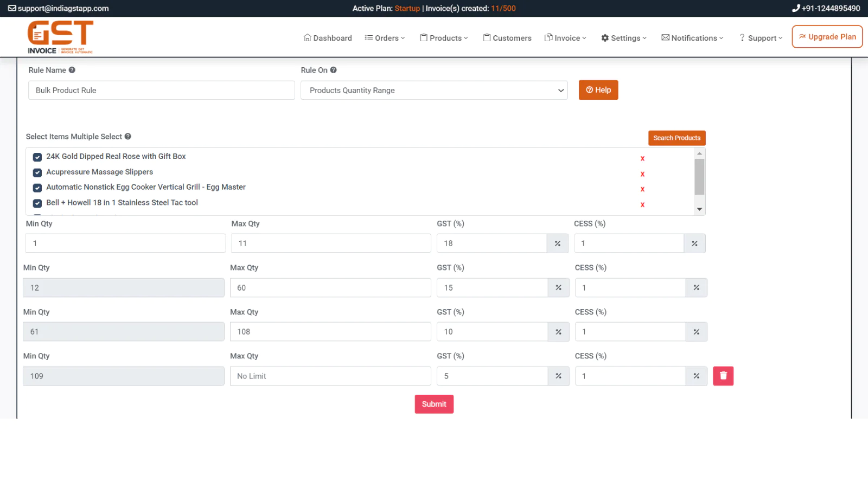Remove Acupressure Massage Slippers with red x

(642, 174)
